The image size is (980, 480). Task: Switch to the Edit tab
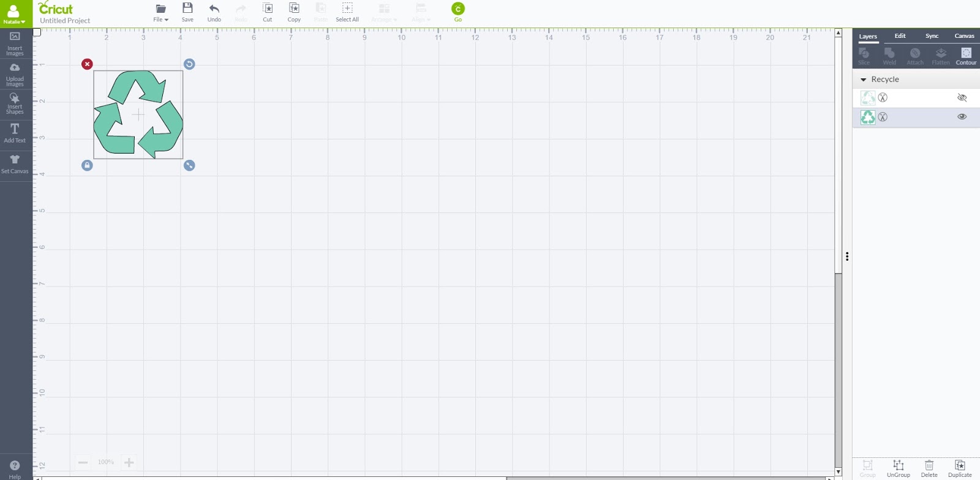900,36
